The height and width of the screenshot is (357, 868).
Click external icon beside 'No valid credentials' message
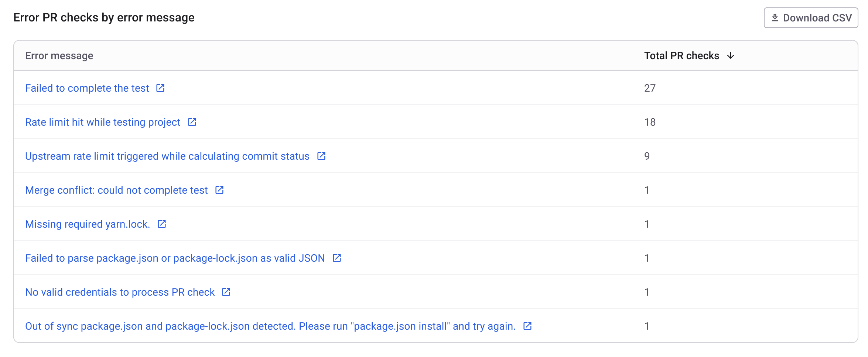tap(226, 292)
